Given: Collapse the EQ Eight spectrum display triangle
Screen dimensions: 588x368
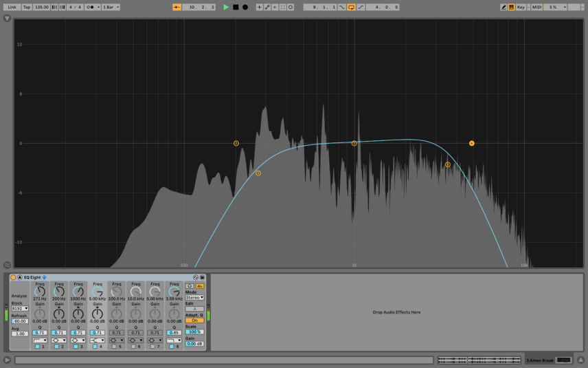Looking at the screenshot, I should [x=20, y=277].
